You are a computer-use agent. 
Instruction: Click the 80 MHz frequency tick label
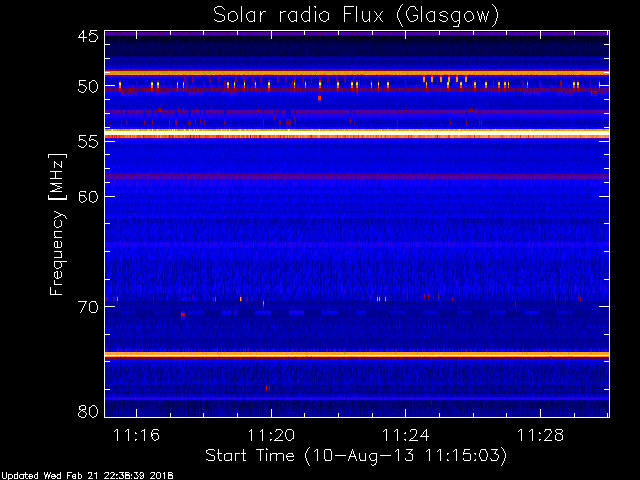(87, 411)
